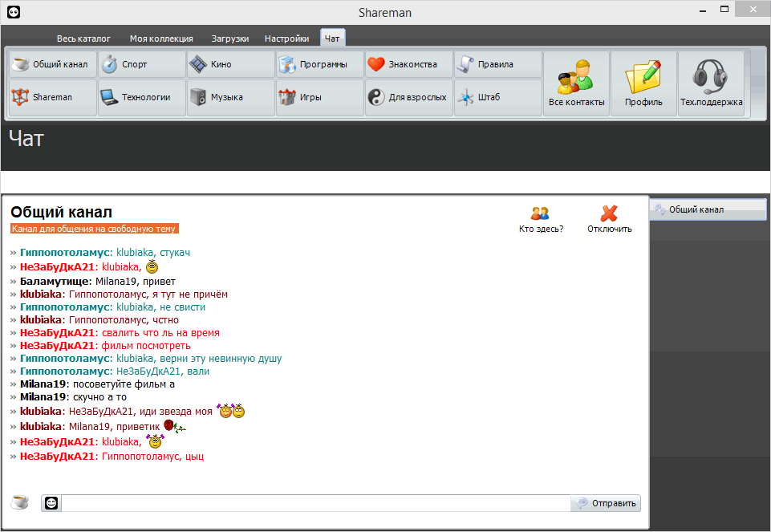
Task: Join the Знакомства heart channel
Action: click(x=408, y=64)
